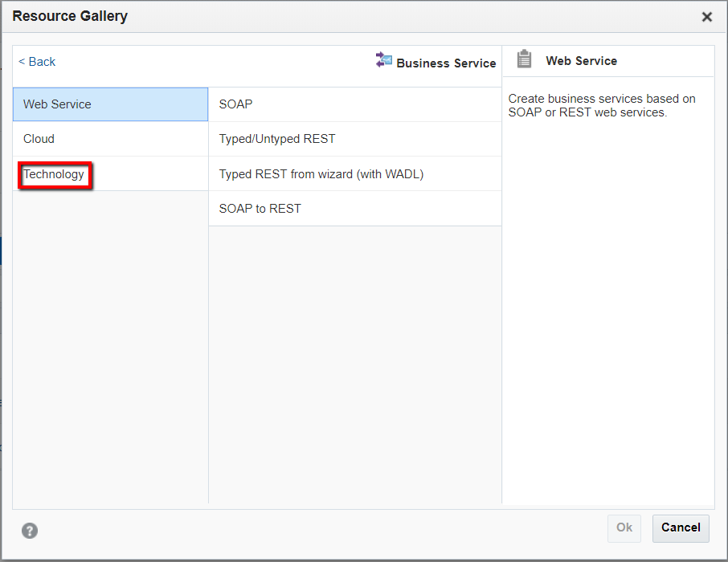The image size is (728, 562).
Task: Choose the SOAP service type
Action: pos(354,104)
